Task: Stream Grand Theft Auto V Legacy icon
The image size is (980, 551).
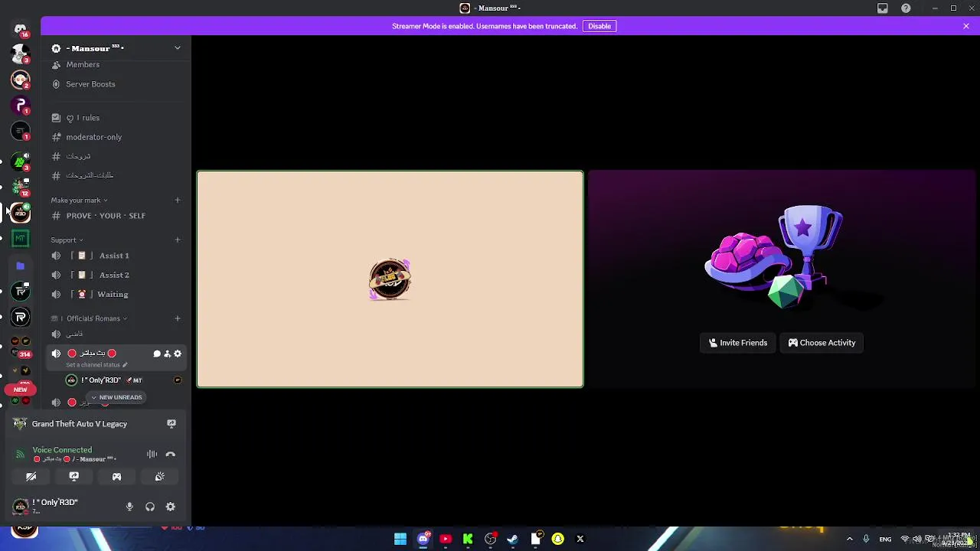Action: click(171, 424)
